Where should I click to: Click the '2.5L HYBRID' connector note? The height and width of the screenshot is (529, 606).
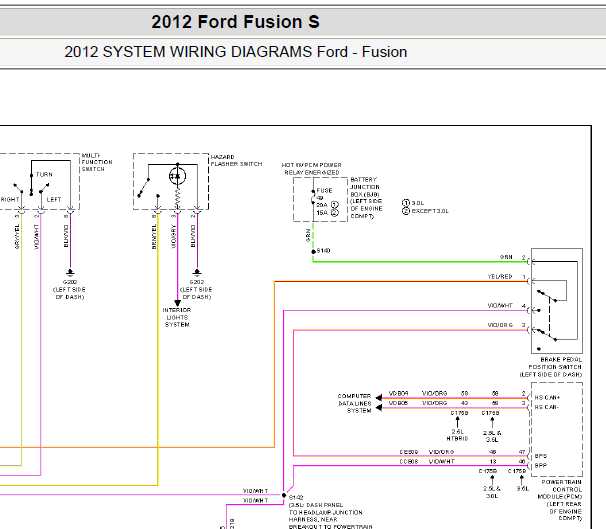pyautogui.click(x=458, y=435)
